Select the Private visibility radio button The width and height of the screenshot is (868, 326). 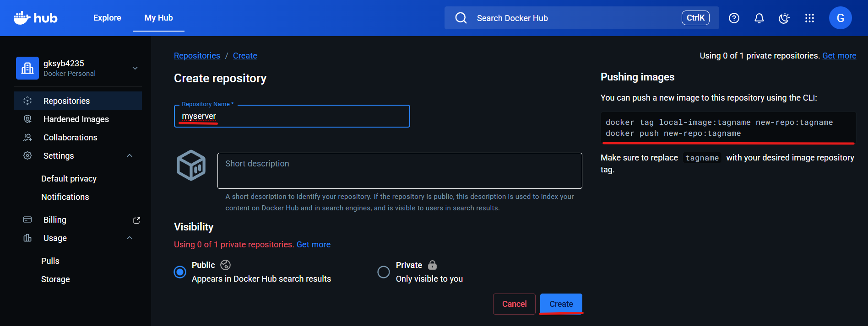click(x=383, y=272)
